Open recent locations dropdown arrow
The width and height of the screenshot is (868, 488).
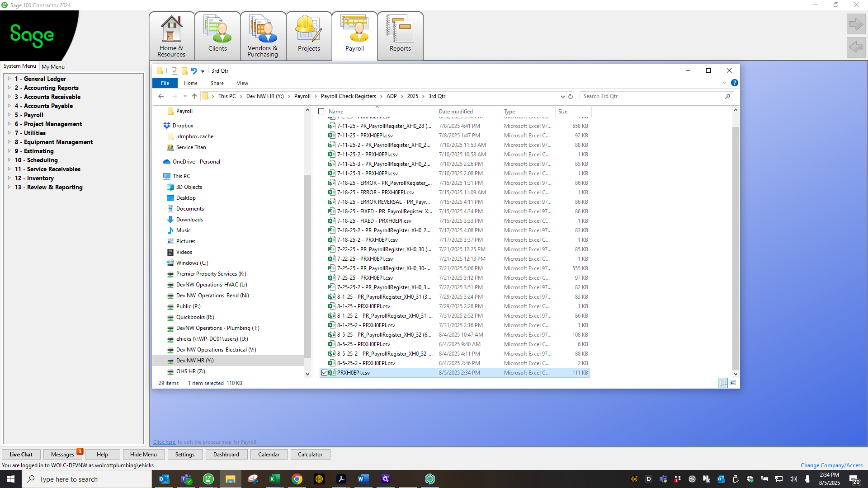185,96
